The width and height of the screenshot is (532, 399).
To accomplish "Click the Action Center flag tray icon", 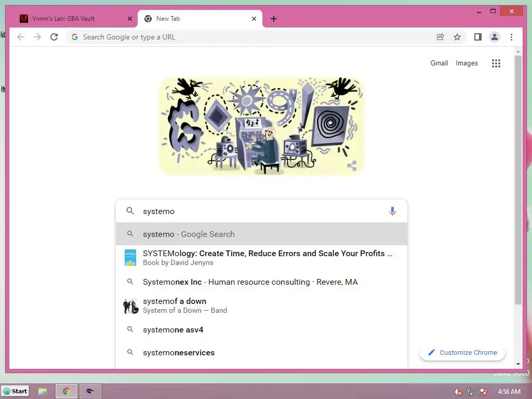I will (483, 392).
